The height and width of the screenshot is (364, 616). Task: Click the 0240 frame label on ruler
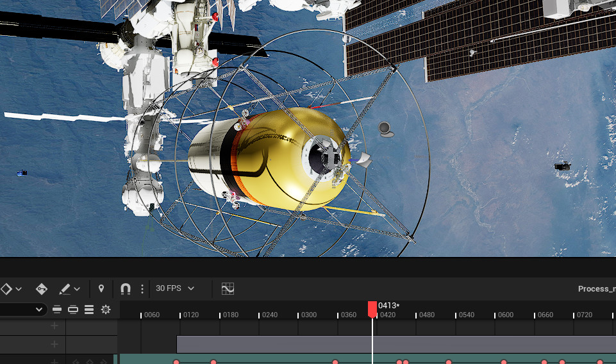coord(269,315)
